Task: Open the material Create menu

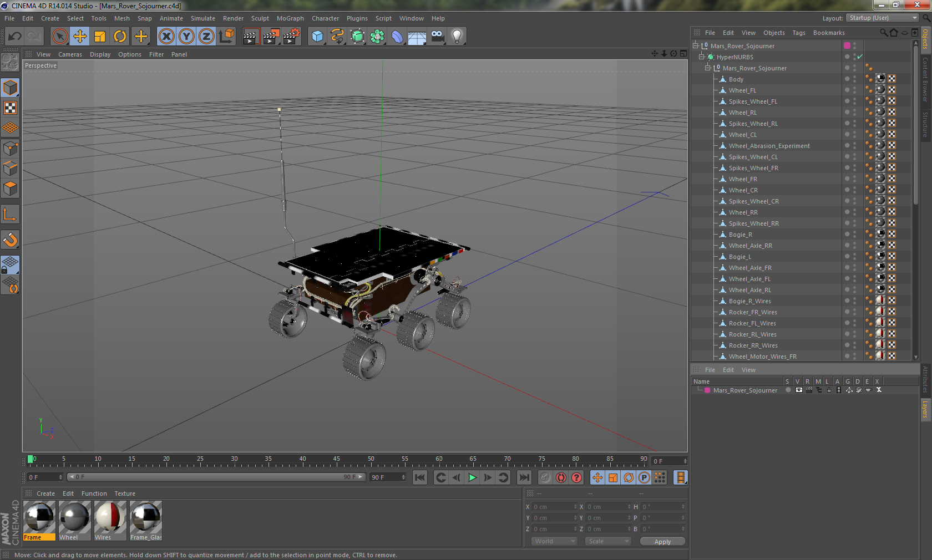Action: coord(45,493)
